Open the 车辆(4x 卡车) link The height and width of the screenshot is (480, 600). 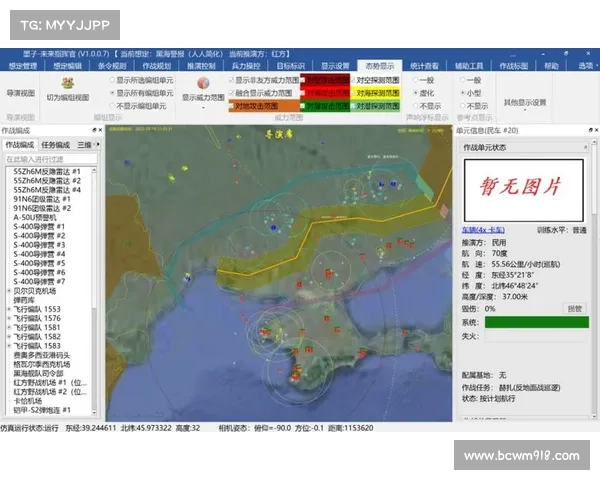(x=485, y=227)
